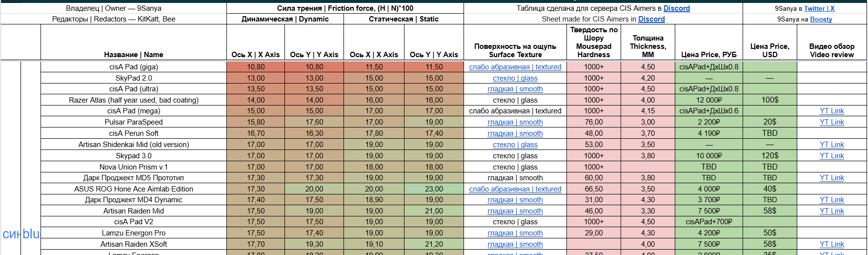Open the Discord link in the Russian header line
The image size is (868, 255).
pyautogui.click(x=676, y=8)
